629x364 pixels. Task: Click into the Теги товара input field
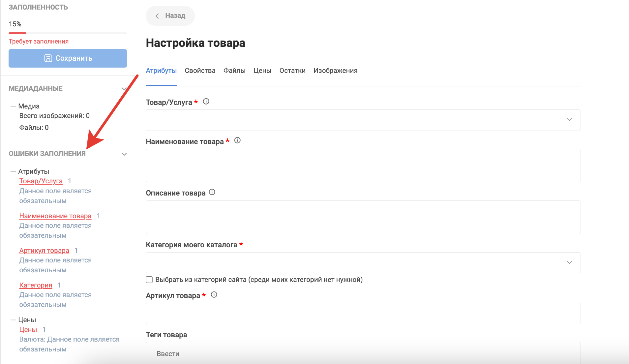[x=363, y=353]
